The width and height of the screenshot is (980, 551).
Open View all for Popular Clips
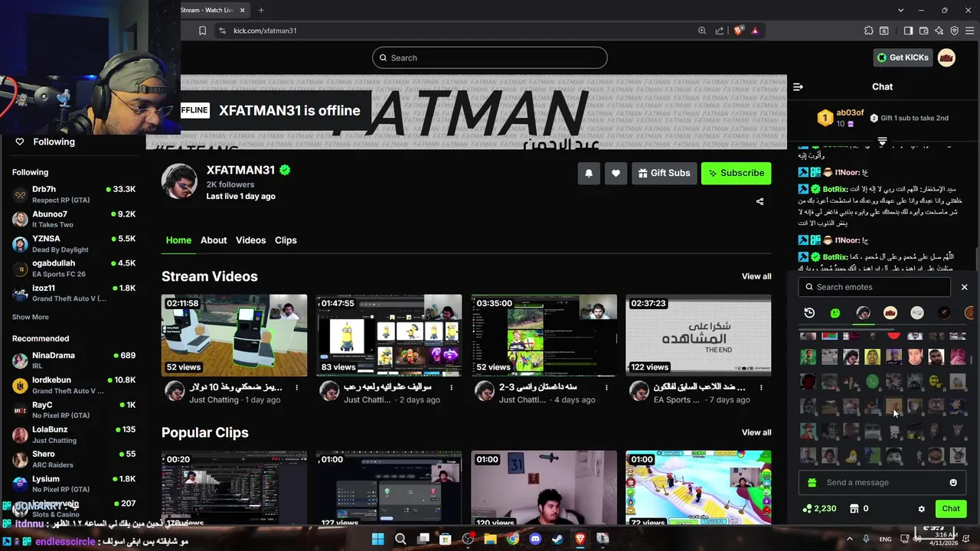[x=756, y=432]
